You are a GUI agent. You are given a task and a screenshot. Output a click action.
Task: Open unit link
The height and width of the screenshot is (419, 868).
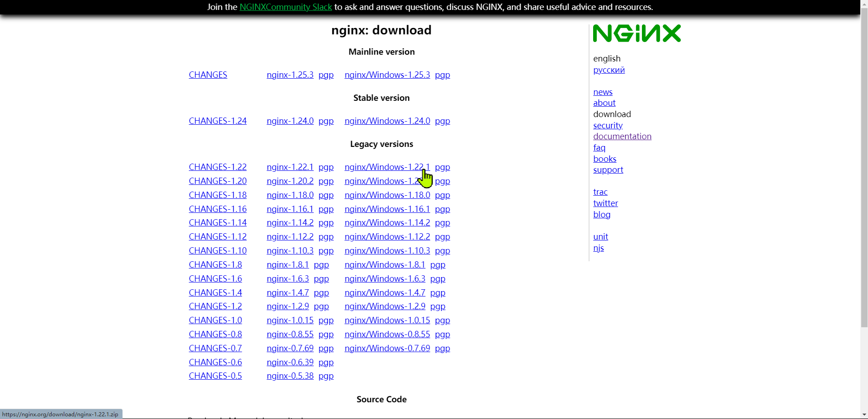pyautogui.click(x=601, y=237)
